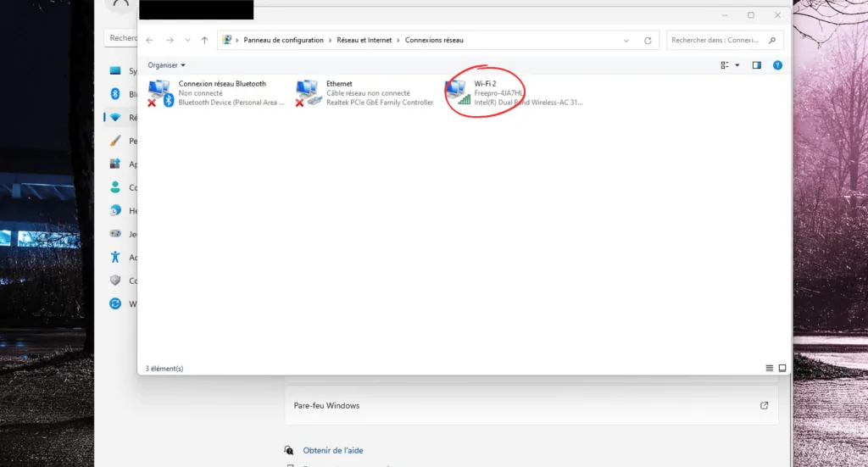Go back with the left arrow
868x467 pixels.
149,41
